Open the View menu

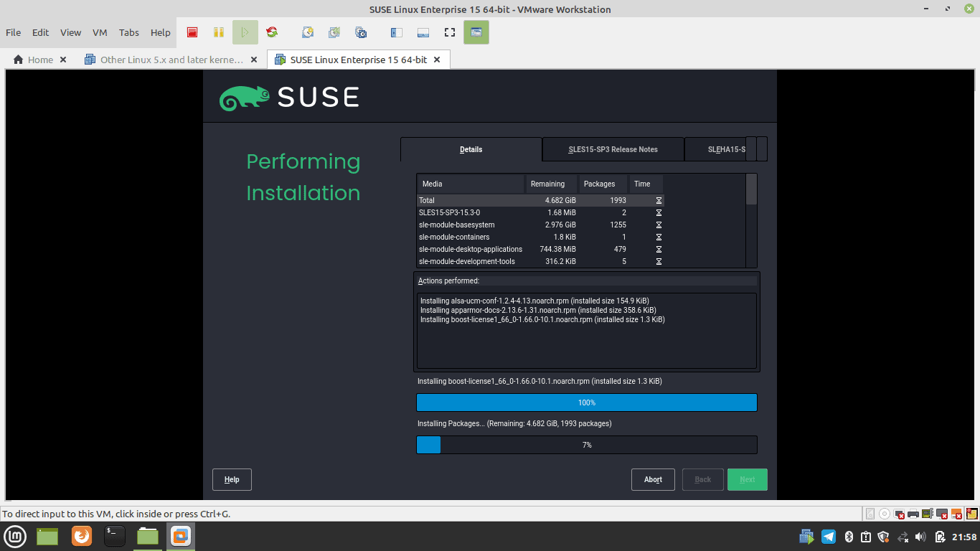pos(70,32)
